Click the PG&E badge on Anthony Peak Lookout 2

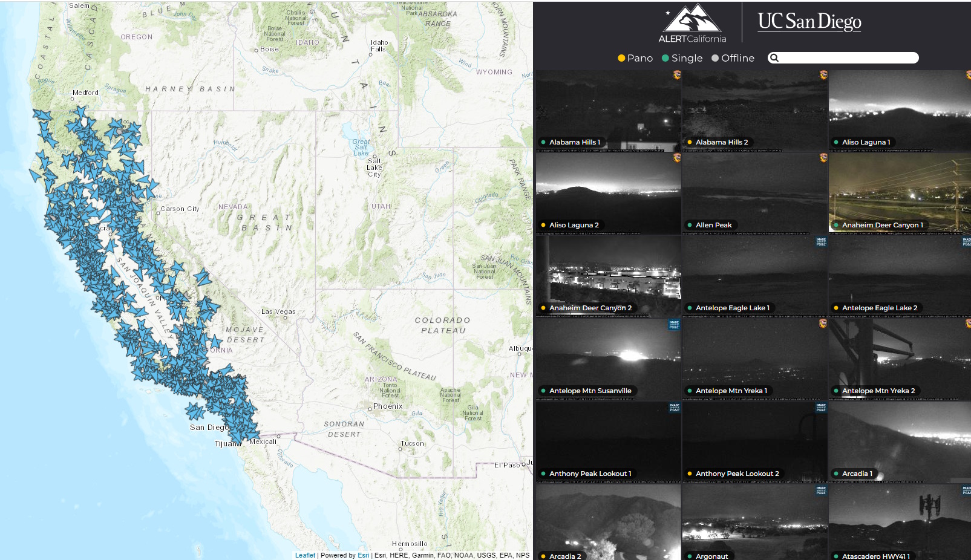click(x=821, y=408)
